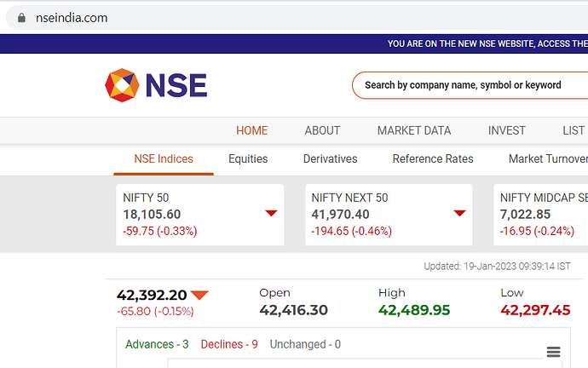Click the NIFTY 50 change -59.75 (-0.33%)
The image size is (588, 368).
[159, 231]
